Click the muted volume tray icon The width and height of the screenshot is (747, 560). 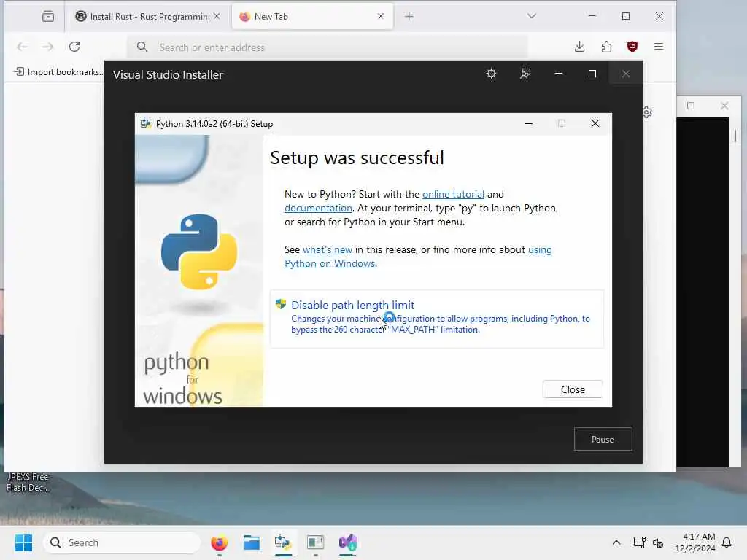(x=658, y=542)
